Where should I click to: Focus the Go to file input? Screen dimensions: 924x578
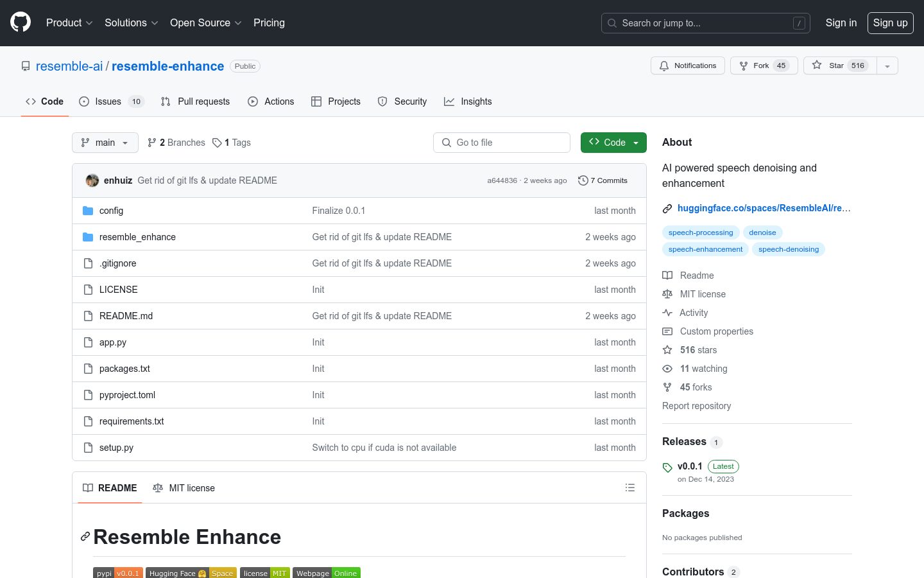point(502,143)
